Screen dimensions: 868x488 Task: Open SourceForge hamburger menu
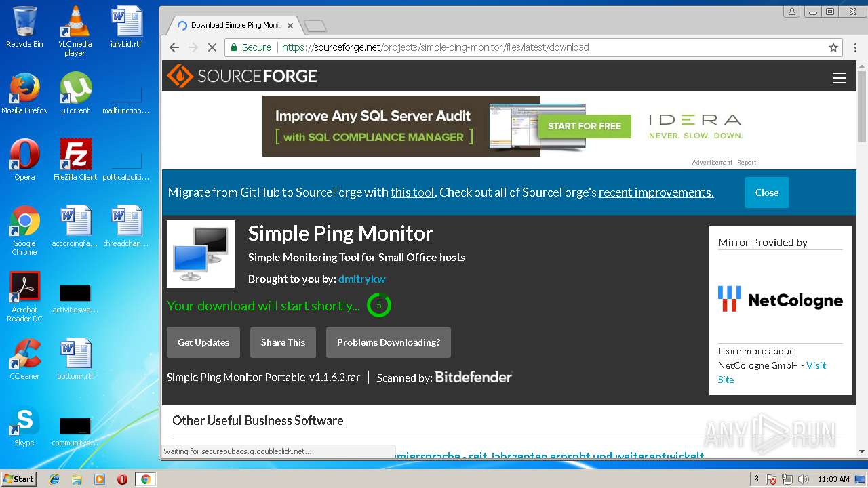coord(840,78)
